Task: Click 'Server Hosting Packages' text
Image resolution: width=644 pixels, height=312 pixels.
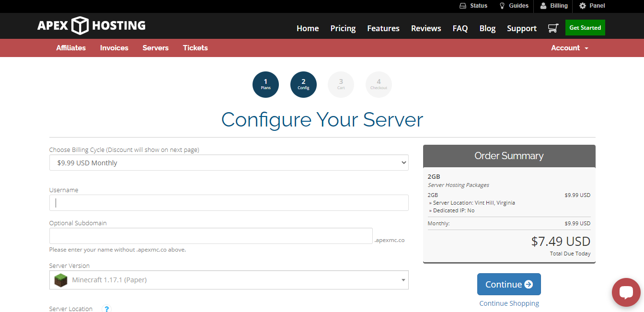Action: (459, 185)
